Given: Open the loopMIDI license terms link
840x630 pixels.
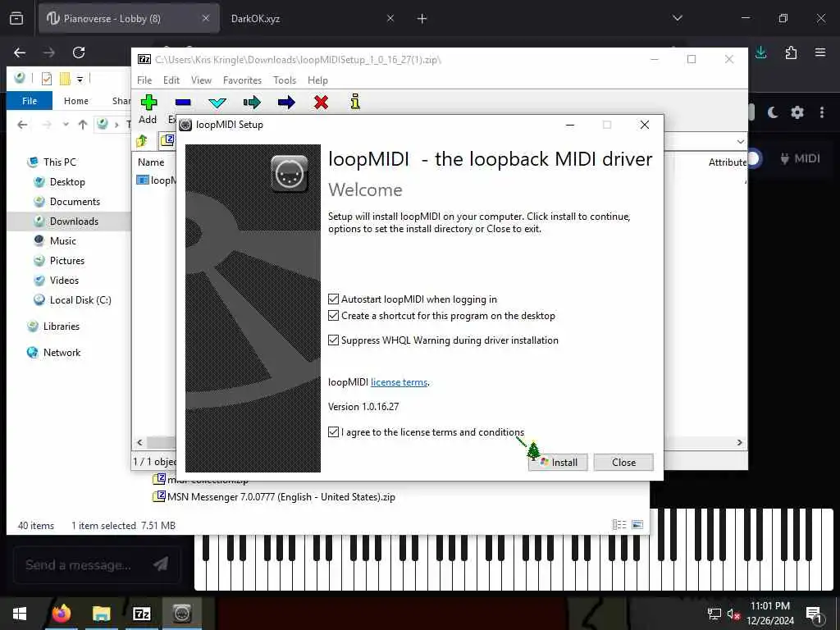Looking at the screenshot, I should pyautogui.click(x=399, y=382).
